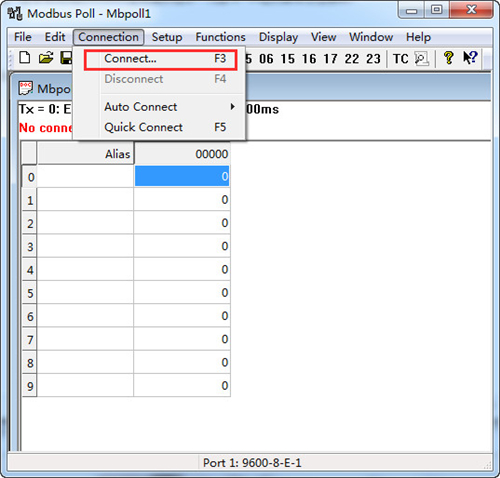Click row header number 9
The width and height of the screenshot is (500, 478).
point(30,386)
